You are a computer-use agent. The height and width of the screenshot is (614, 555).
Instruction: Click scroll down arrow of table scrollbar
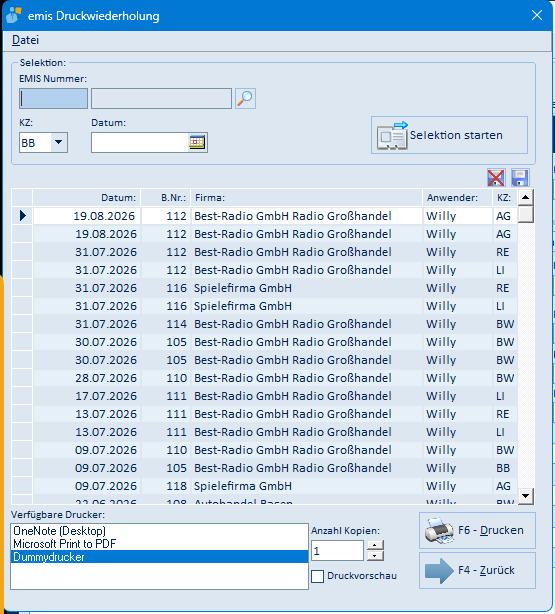click(x=526, y=497)
